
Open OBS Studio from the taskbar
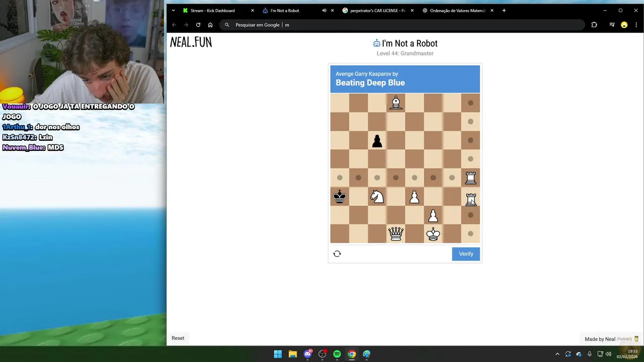(323, 354)
